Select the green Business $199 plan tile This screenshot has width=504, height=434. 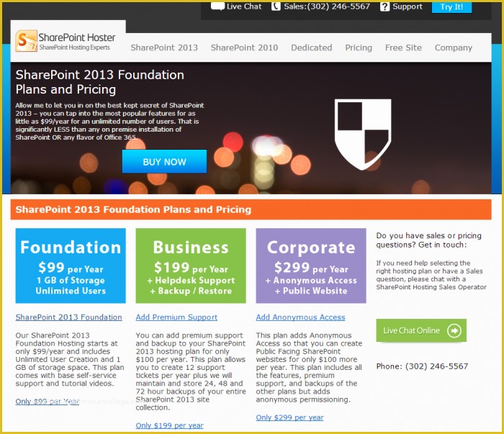[x=191, y=266]
